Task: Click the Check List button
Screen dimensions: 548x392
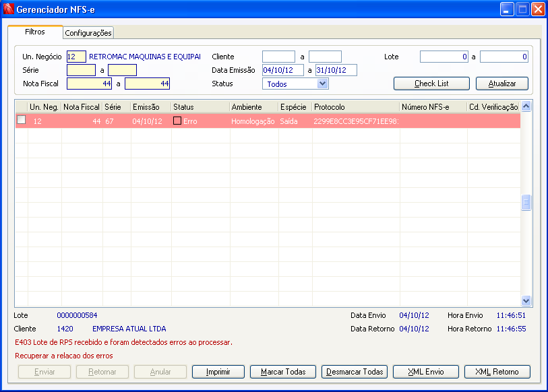Action: click(431, 84)
